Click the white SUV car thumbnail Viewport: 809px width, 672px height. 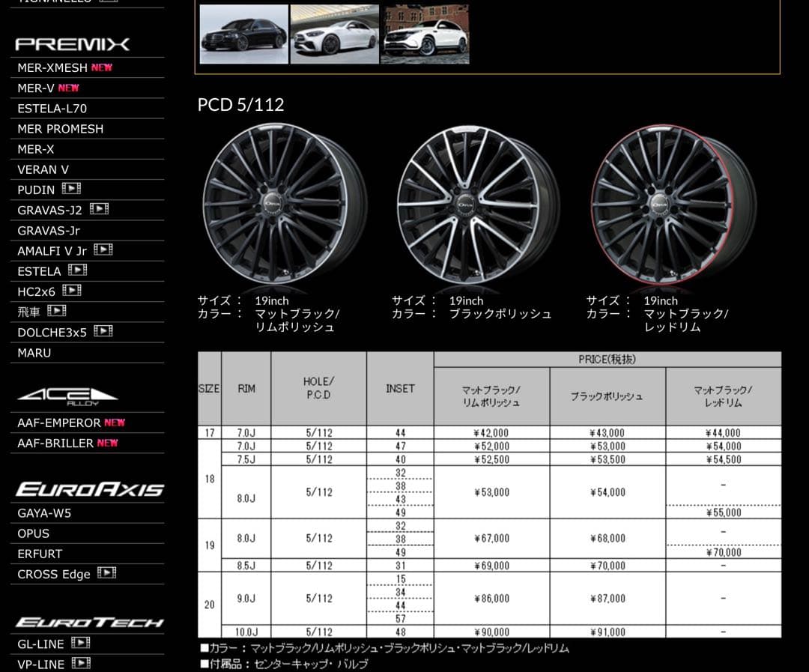(425, 34)
